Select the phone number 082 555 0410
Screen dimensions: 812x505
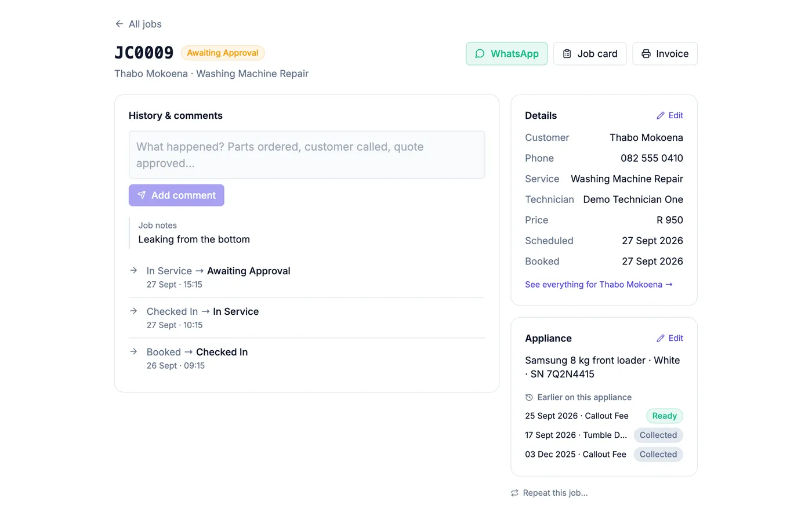pyautogui.click(x=652, y=158)
